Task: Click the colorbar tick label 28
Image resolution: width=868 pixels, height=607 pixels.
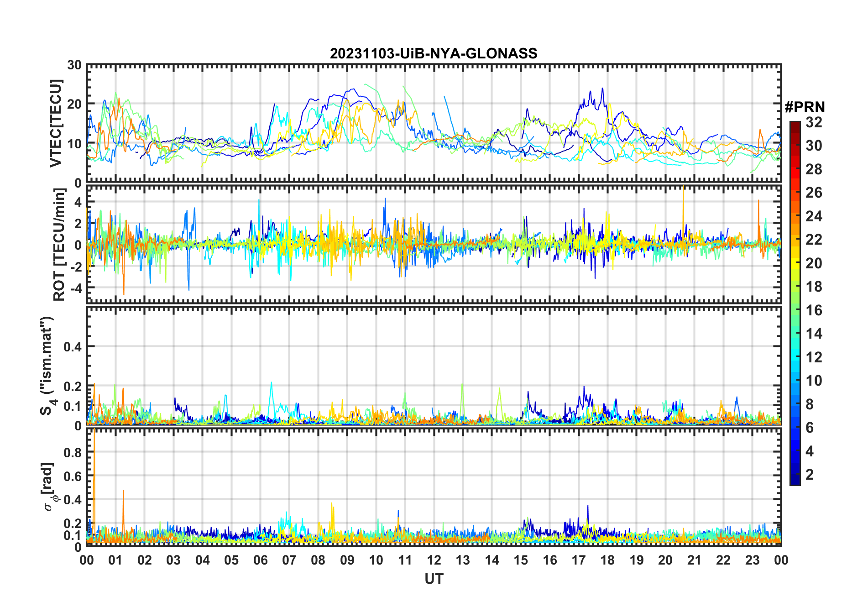Action: 814,169
